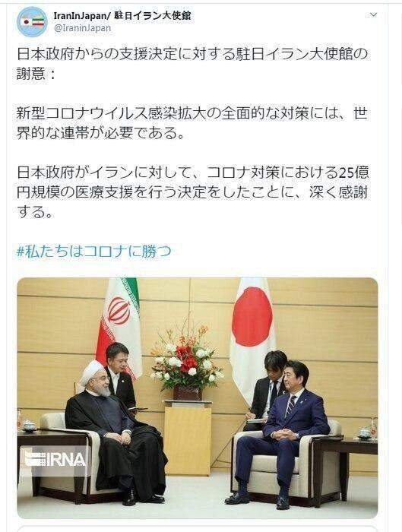
Task: Select the tweet's first paragraph about 支援決定
Action: tap(192, 64)
